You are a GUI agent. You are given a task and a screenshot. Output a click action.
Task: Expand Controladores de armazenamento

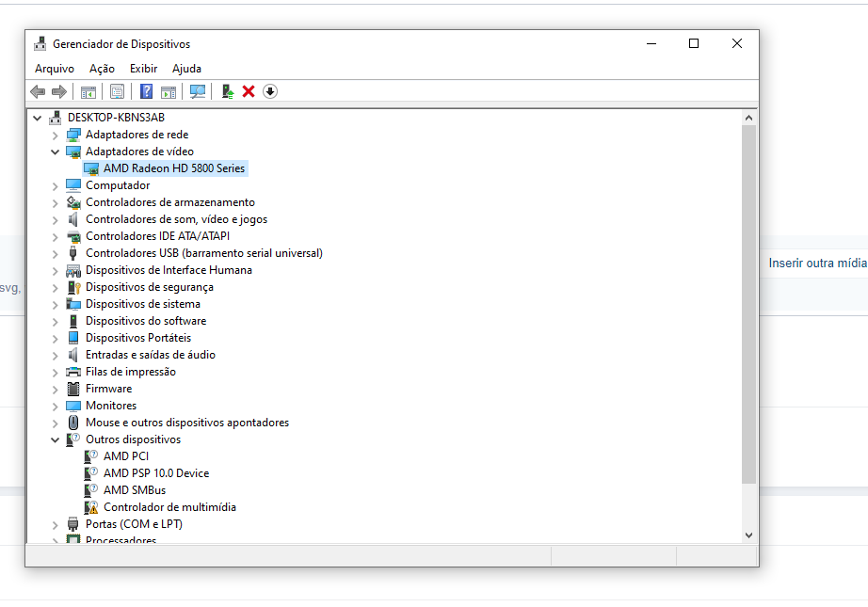pyautogui.click(x=55, y=203)
